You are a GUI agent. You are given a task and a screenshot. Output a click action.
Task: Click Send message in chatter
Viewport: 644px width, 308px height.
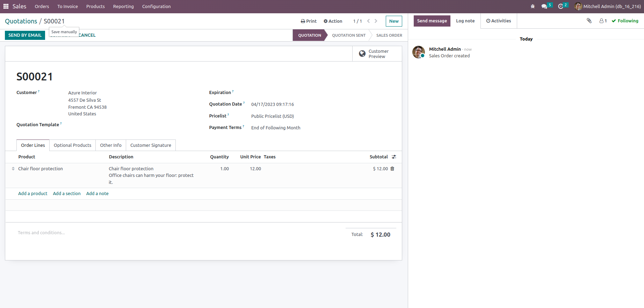point(432,21)
